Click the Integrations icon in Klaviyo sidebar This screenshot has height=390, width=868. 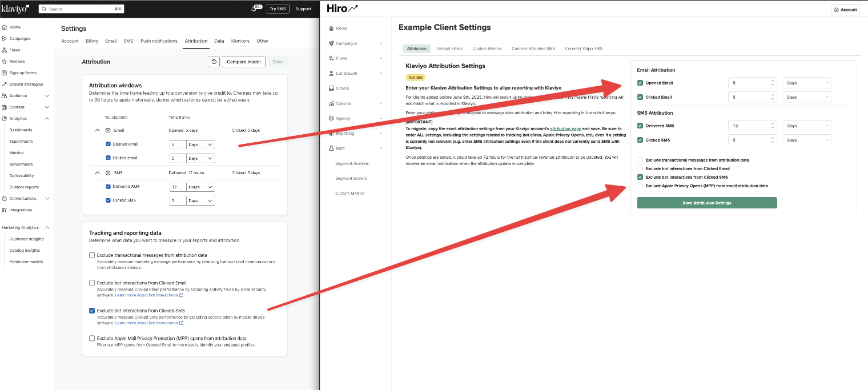5,210
